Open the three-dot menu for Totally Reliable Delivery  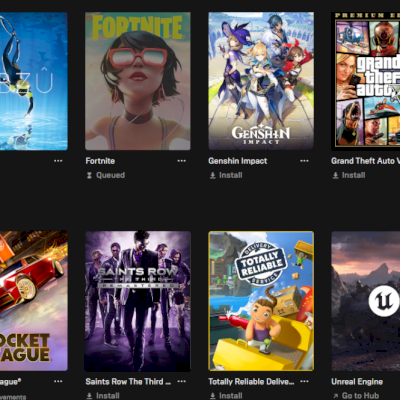tap(304, 381)
